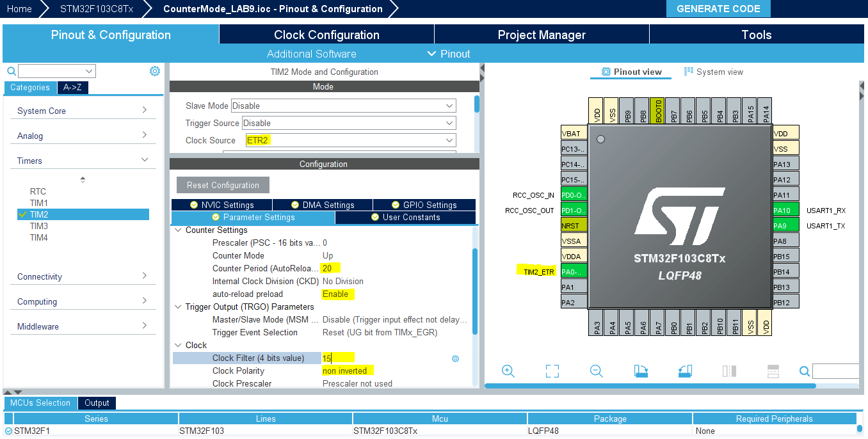Viewport: 868px width, 439px height.
Task: Go to Home breadcrumb
Action: 19,9
